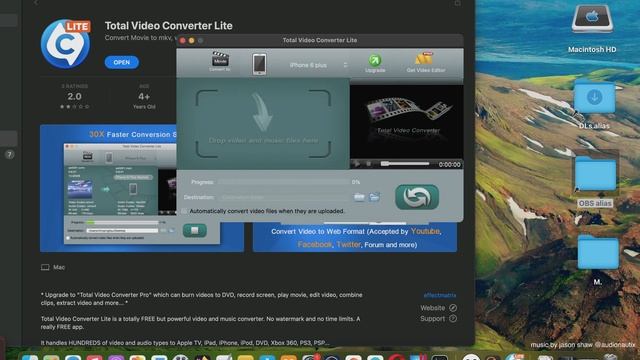Enable automatically convert video files checkbox
Viewport: 640px width, 360px height.
184,211
